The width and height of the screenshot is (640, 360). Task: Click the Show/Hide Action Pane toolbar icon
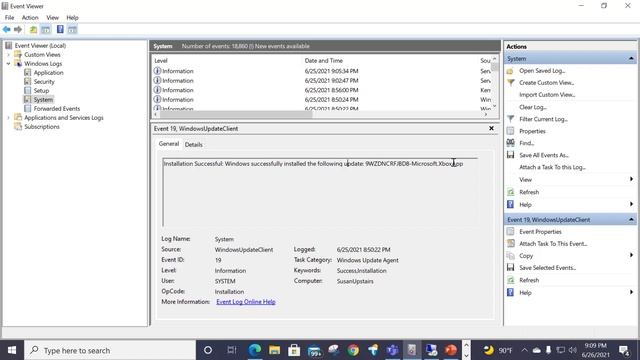(x=72, y=29)
